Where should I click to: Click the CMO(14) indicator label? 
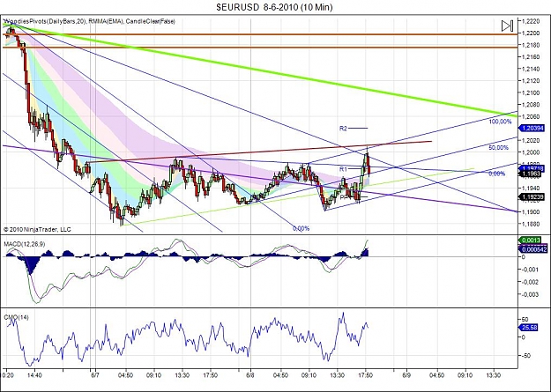(17, 317)
